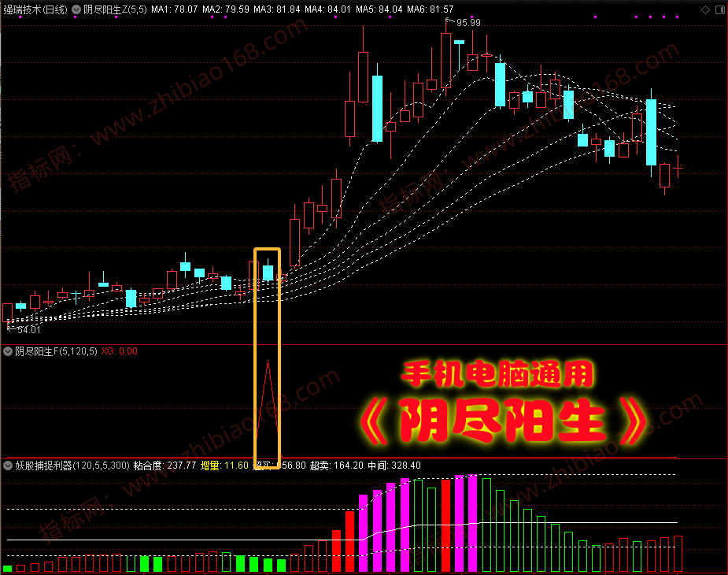Click the red XG signal spike
Viewport: 728px width, 575px height.
(268, 400)
